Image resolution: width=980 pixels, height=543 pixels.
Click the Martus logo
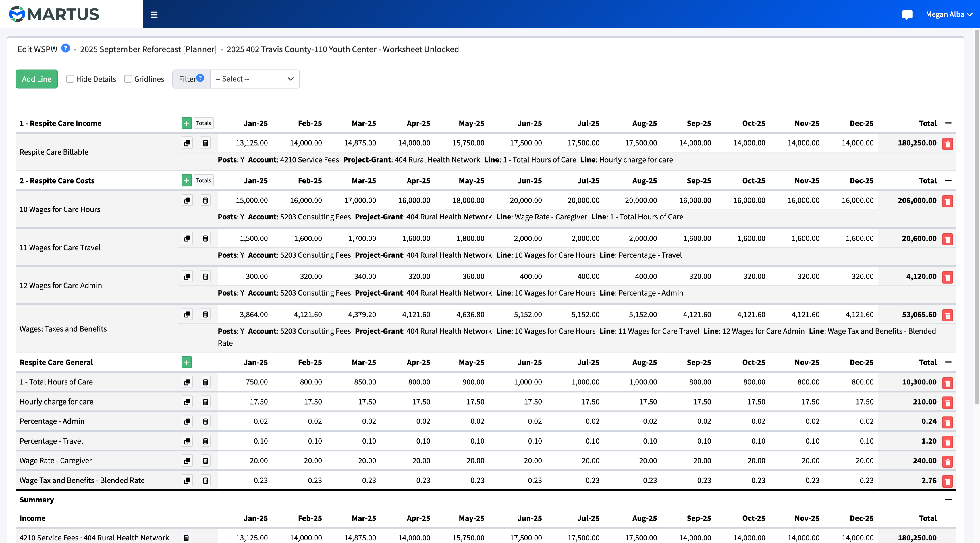click(x=54, y=14)
